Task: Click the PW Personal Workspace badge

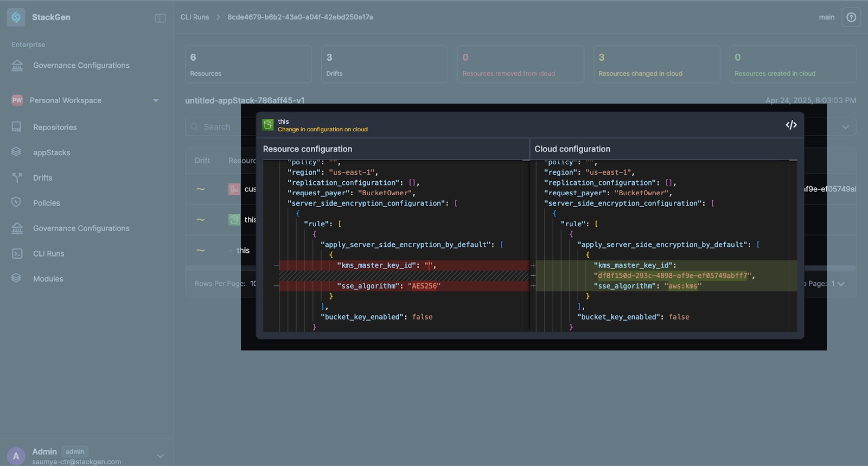Action: click(x=17, y=100)
